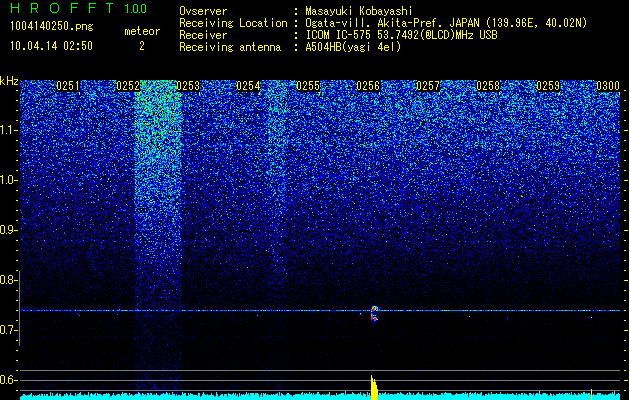
Task: Click the 1.0 kHz axis label
Action: pos(9,181)
